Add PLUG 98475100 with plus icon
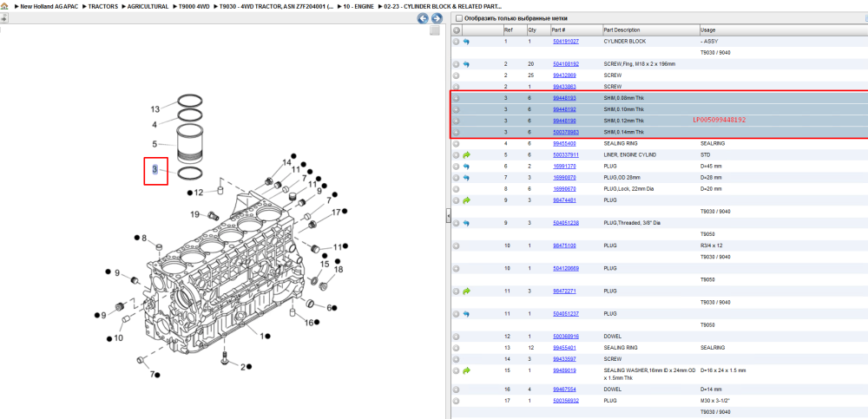The height and width of the screenshot is (419, 868). [x=457, y=246]
